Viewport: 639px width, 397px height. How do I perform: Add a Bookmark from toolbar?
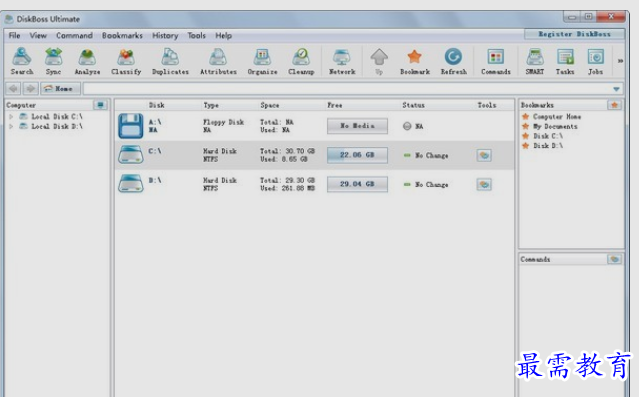click(414, 61)
